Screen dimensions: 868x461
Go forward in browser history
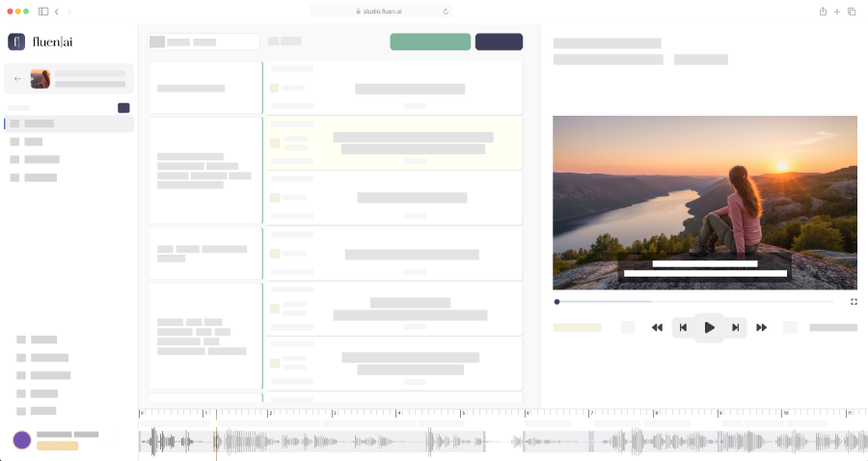tap(69, 11)
